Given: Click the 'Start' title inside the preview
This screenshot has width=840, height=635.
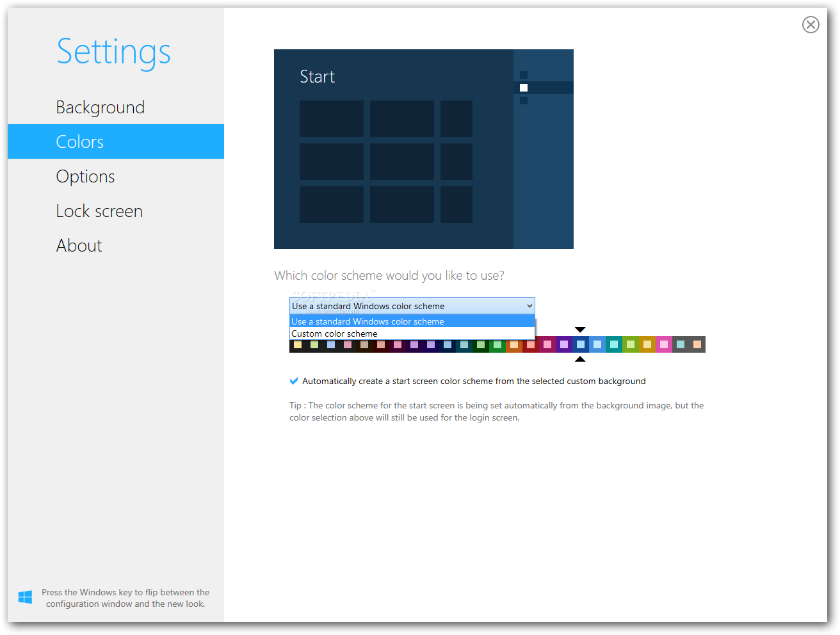Looking at the screenshot, I should coord(317,77).
